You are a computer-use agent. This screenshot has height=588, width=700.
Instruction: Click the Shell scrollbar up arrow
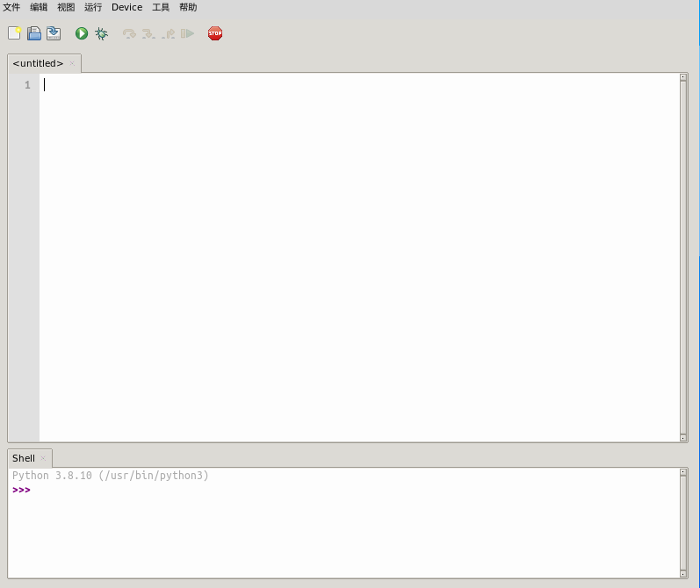[683, 472]
